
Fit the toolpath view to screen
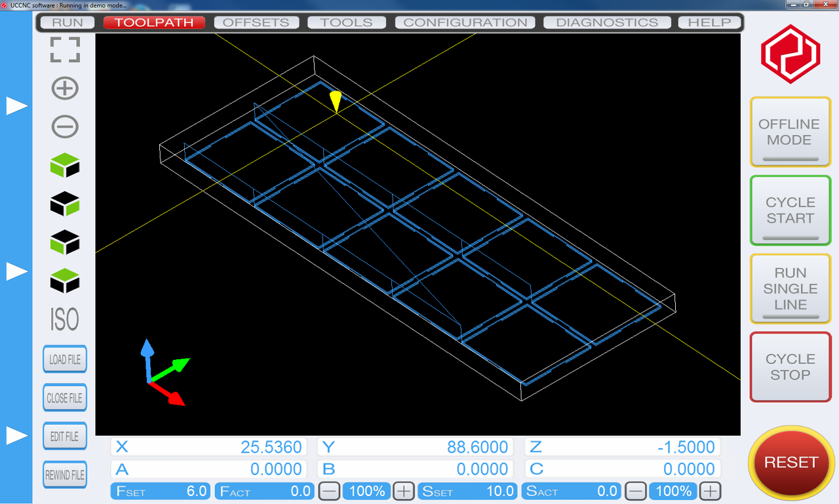tap(65, 50)
